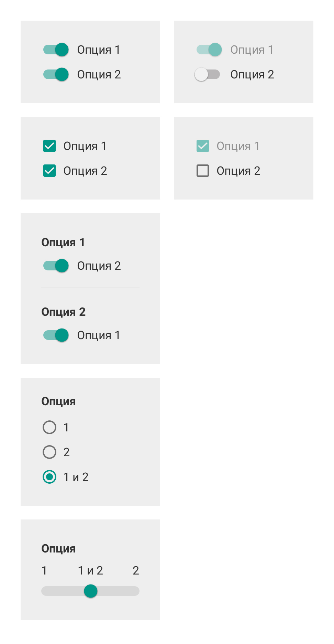Tick the empty Опция 2 checkbox
Viewport: 334px width, 644px height.
click(203, 171)
